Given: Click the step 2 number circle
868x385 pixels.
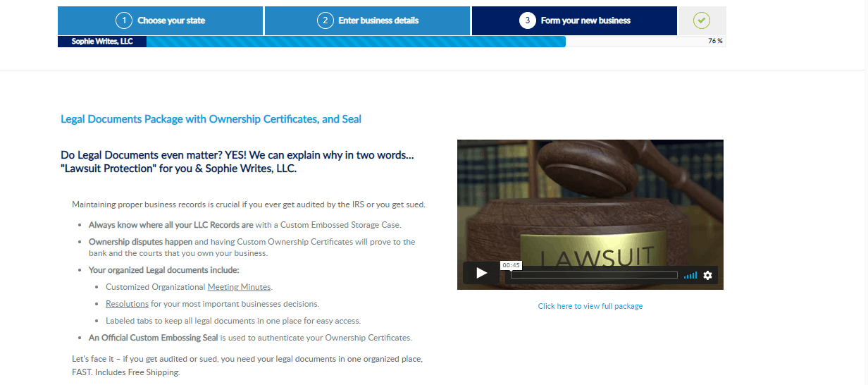Looking at the screenshot, I should (325, 21).
